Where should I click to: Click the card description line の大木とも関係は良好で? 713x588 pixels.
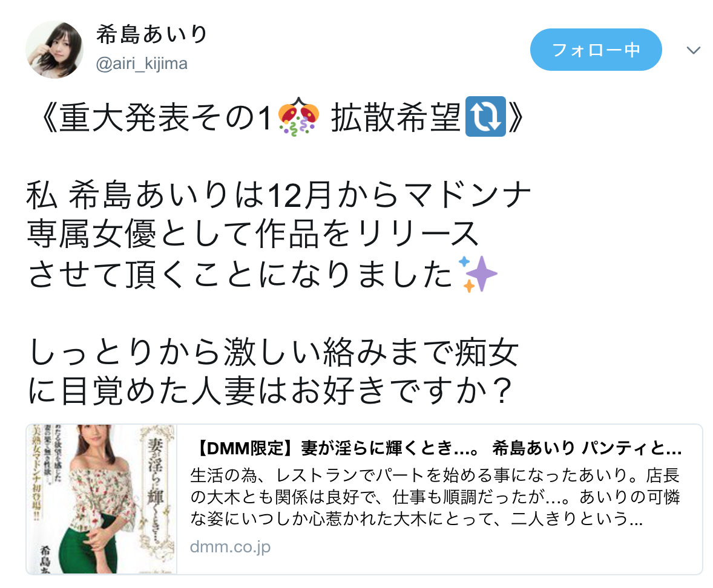pyautogui.click(x=435, y=497)
